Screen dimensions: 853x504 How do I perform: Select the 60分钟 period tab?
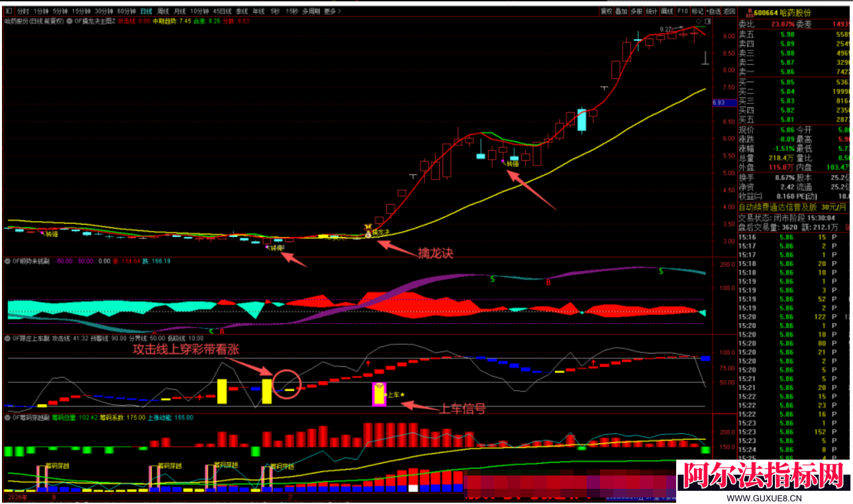click(126, 11)
